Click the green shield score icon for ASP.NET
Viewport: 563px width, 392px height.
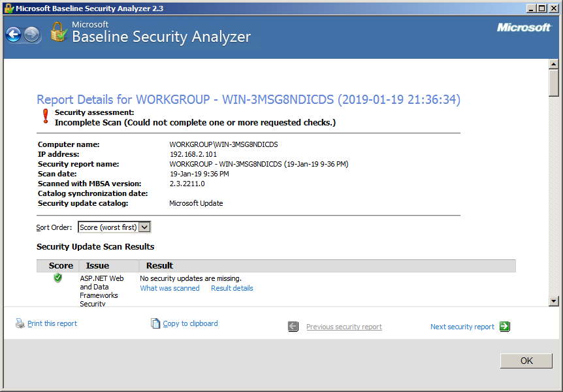coord(57,278)
